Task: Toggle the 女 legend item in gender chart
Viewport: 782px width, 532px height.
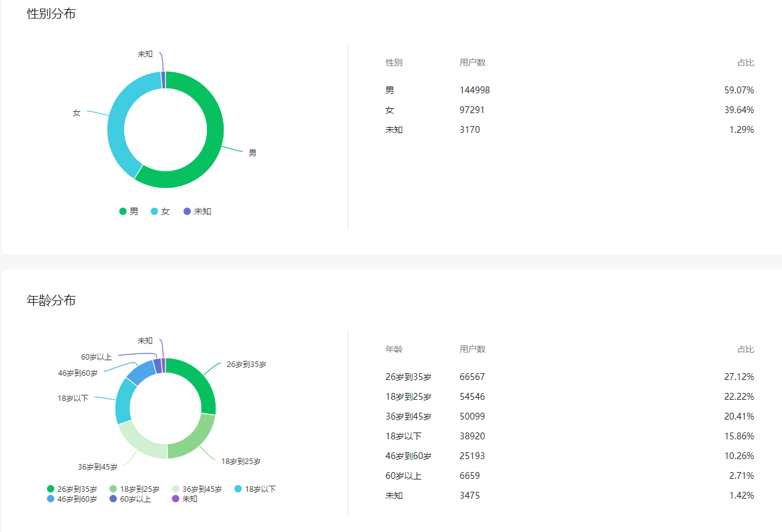Action: click(160, 211)
